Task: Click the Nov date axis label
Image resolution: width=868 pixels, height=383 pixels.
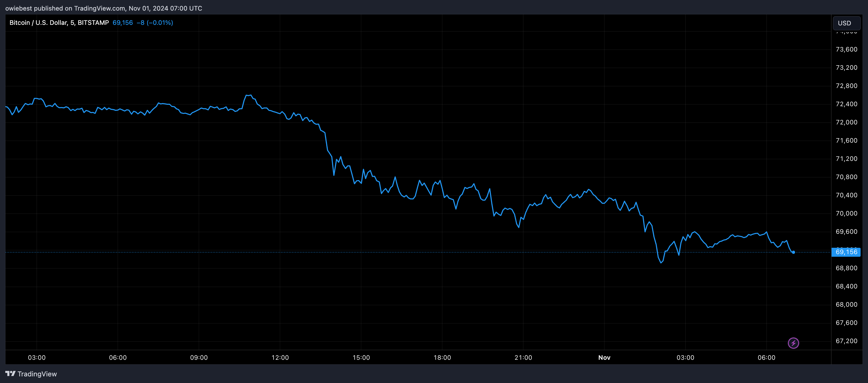Action: 604,357
